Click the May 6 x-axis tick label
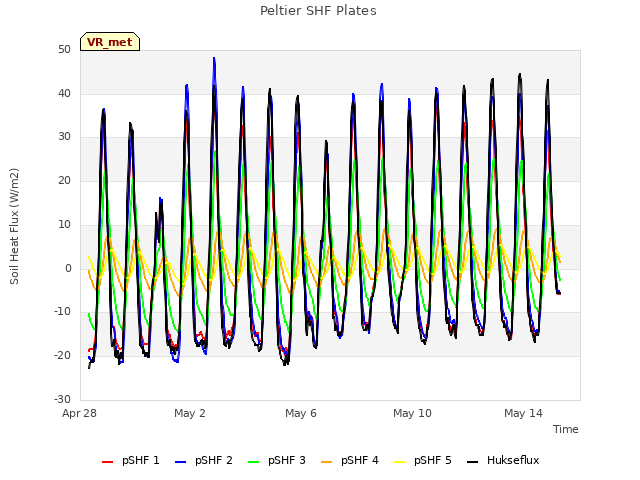The height and width of the screenshot is (480, 640). coord(301,413)
